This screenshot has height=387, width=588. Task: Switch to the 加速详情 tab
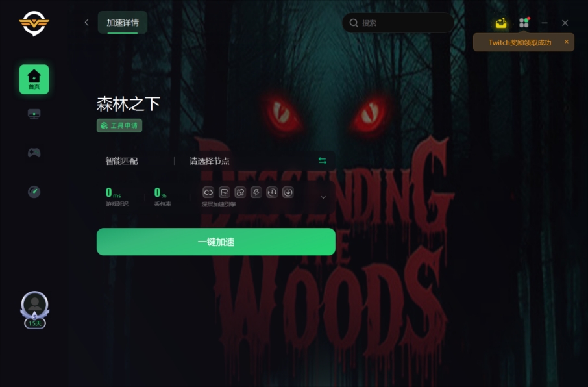[x=122, y=22]
